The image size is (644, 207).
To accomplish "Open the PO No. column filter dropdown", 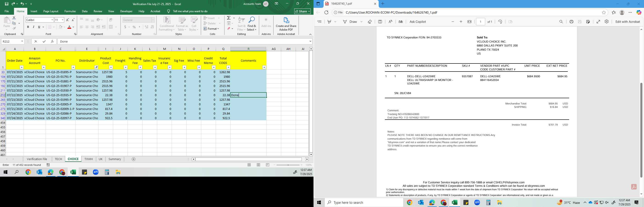I will [73, 67].
